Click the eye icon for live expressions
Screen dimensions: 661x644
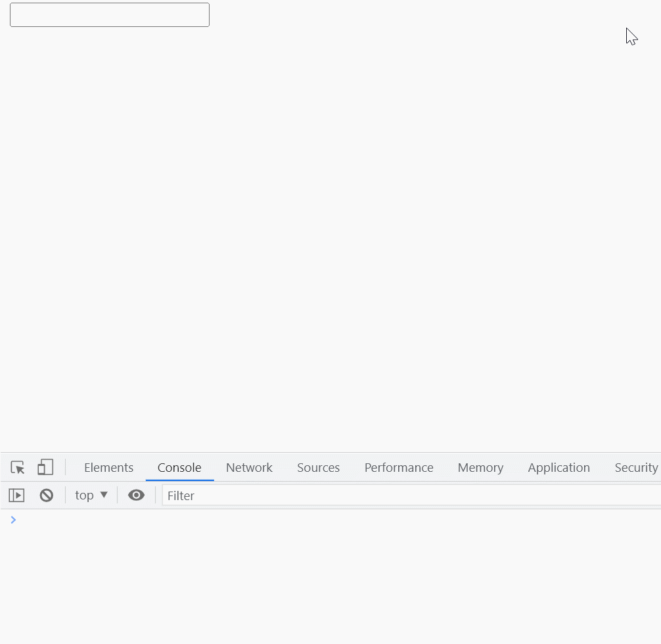click(x=136, y=495)
